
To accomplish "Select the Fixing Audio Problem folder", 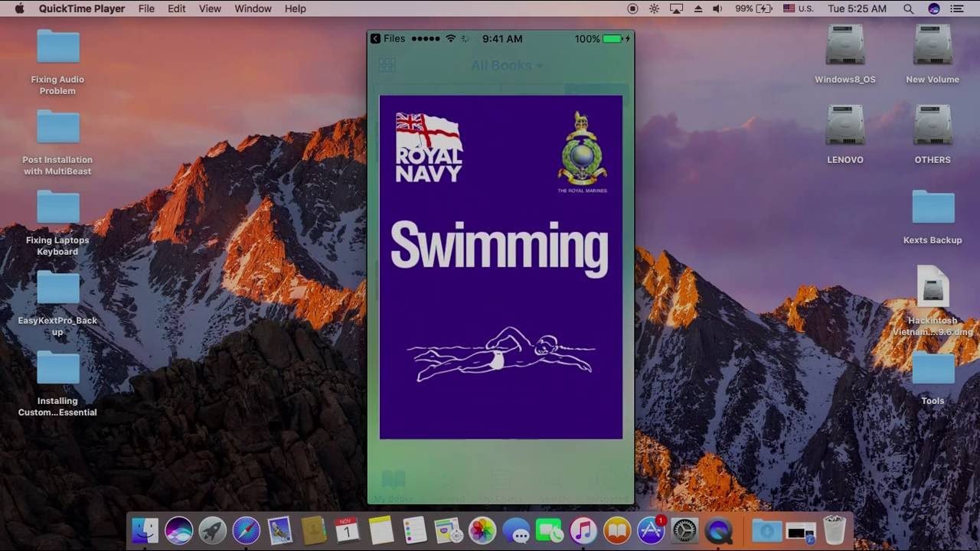I will (58, 63).
